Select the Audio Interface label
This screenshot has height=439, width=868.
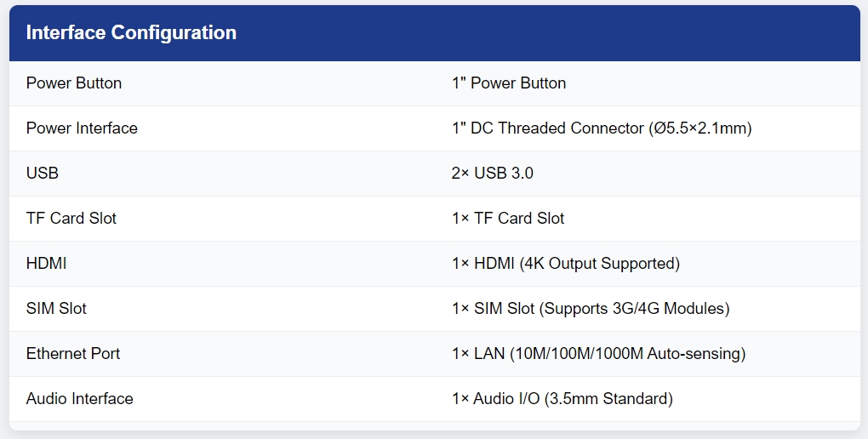pos(80,398)
